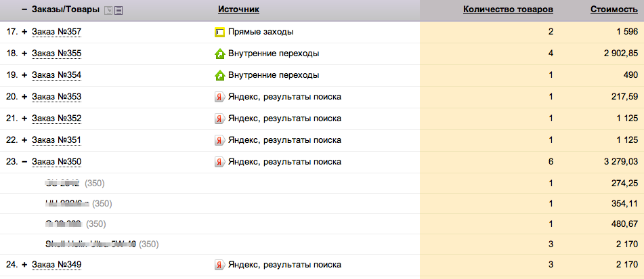Click quantity 1 in order №354 row
644x279 pixels.
(x=551, y=76)
